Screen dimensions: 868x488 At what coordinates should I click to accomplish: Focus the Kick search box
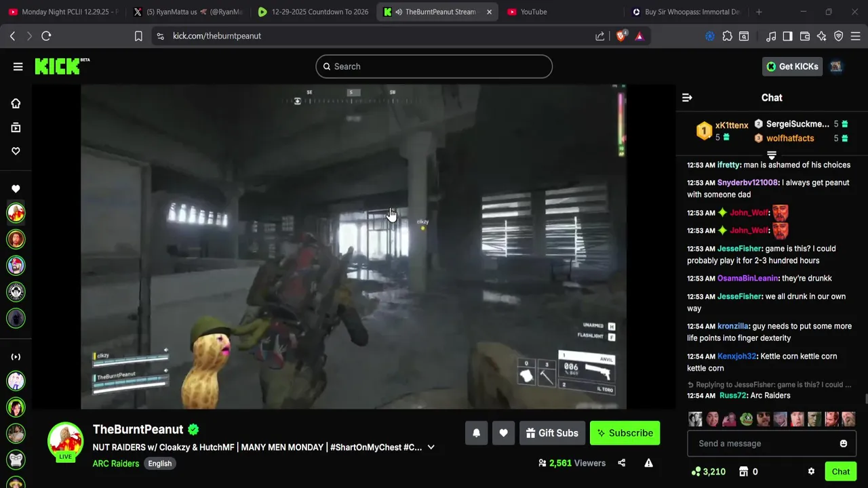434,66
